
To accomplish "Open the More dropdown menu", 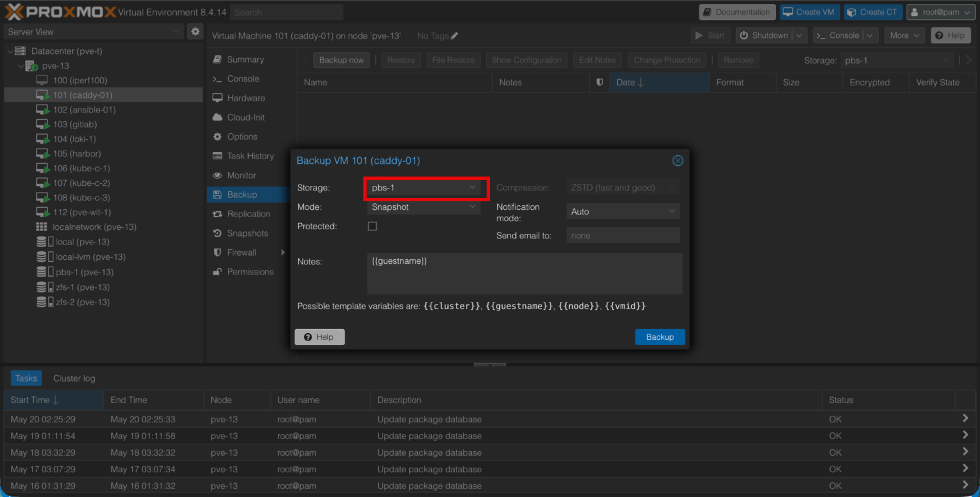I will 905,35.
